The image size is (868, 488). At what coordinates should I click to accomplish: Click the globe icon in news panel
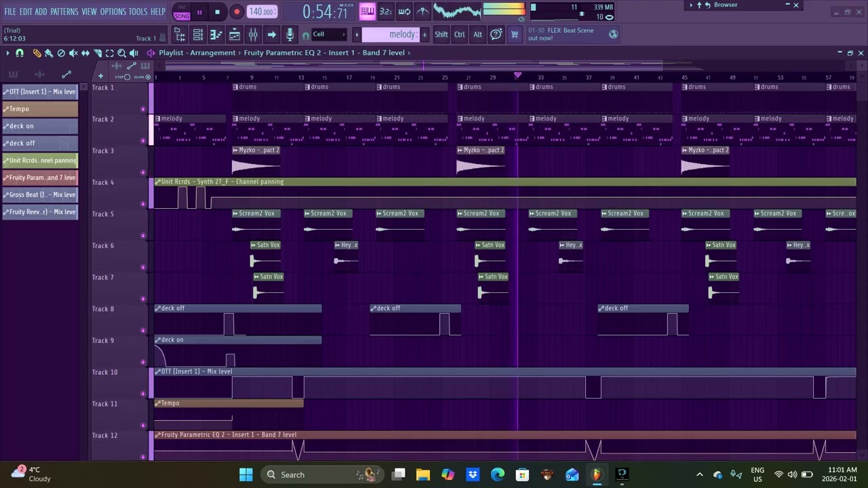(613, 35)
